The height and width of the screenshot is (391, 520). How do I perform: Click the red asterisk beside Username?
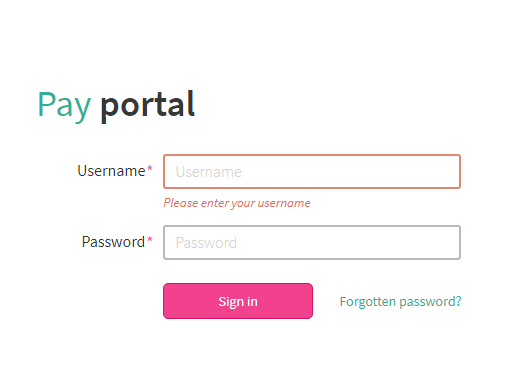click(150, 168)
